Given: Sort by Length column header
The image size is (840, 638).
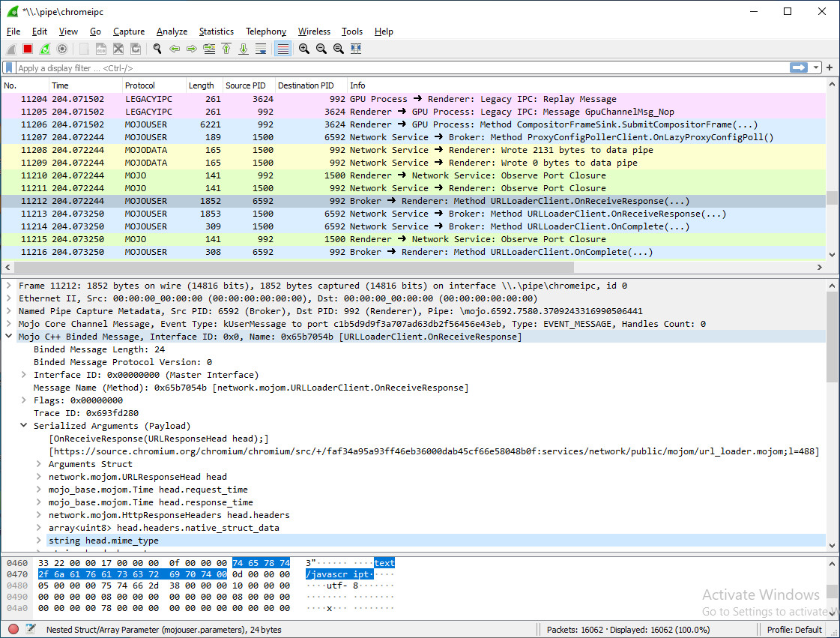Looking at the screenshot, I should [204, 85].
